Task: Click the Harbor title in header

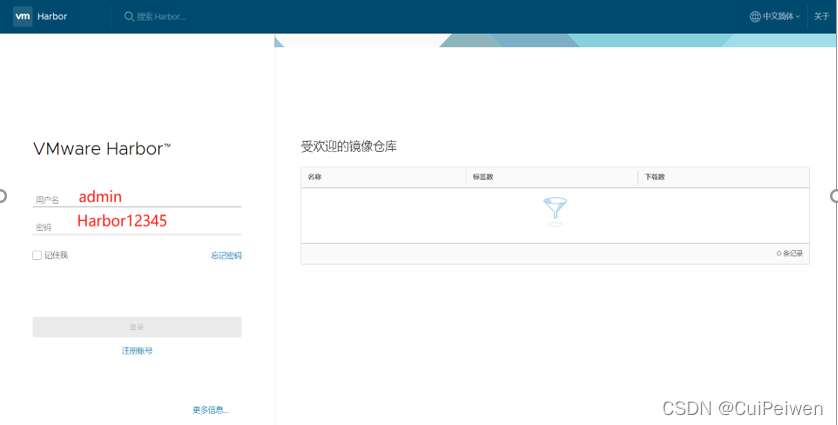Action: click(x=52, y=17)
